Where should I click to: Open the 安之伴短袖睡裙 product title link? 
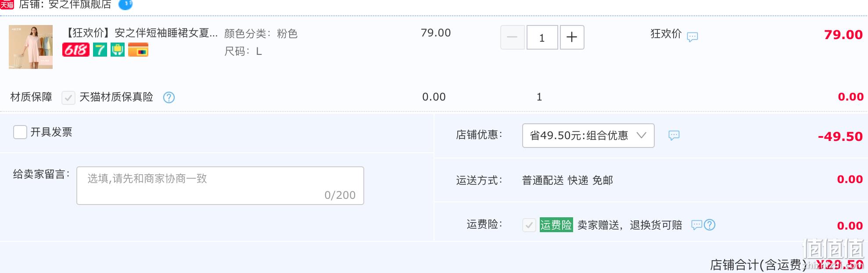(141, 33)
